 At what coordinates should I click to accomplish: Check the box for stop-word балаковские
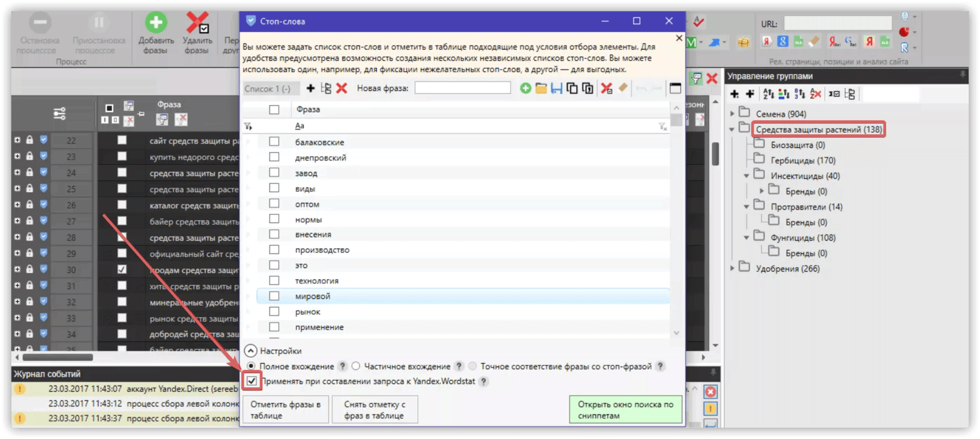pos(274,141)
